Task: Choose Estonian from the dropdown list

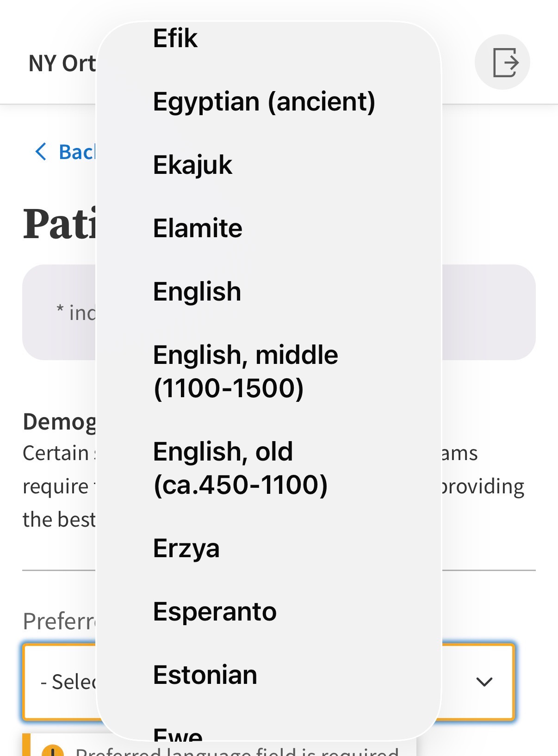Action: point(268,675)
